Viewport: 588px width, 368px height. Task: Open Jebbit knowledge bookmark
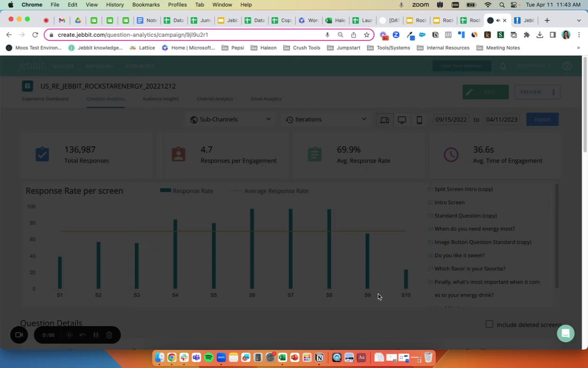tap(95, 48)
